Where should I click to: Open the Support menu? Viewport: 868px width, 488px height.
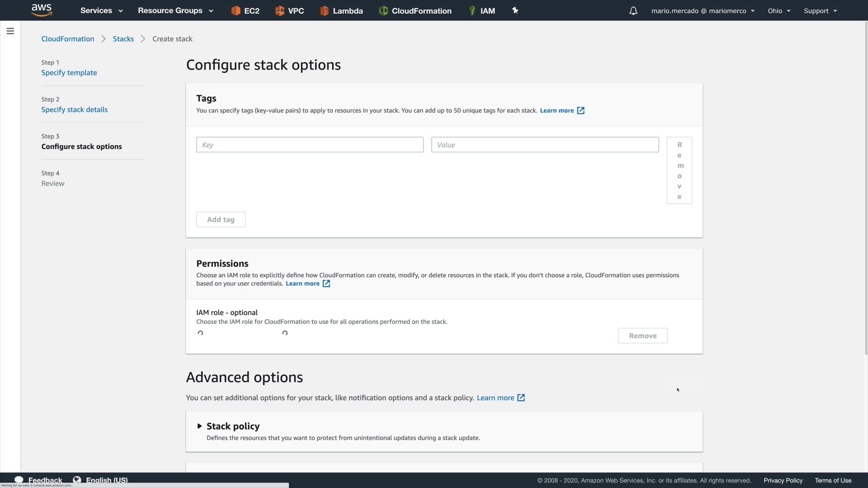pyautogui.click(x=820, y=11)
